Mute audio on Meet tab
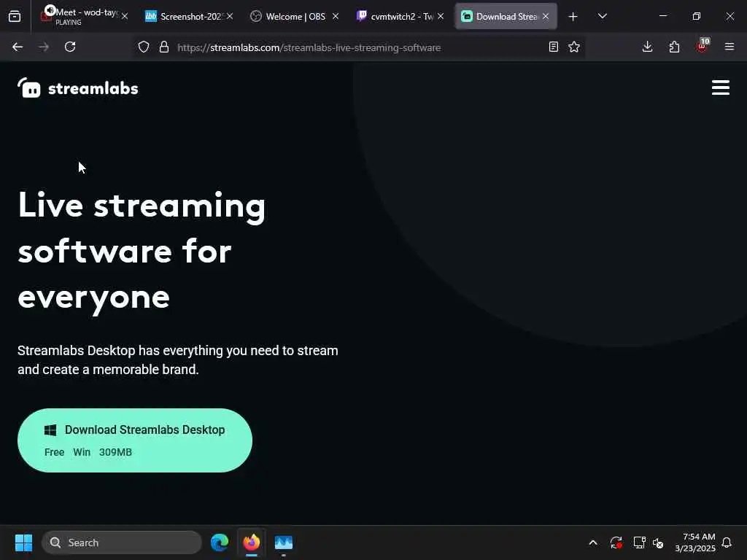 pos(50,10)
